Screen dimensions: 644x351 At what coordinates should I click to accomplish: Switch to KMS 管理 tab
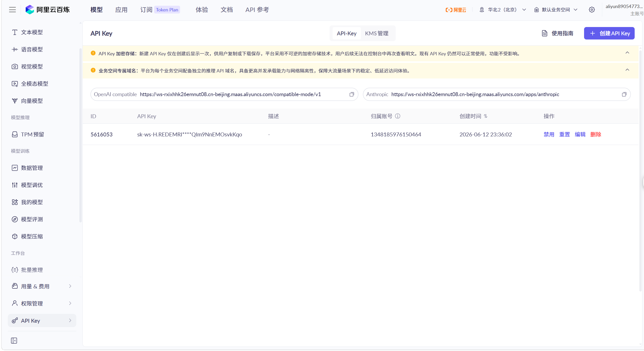(377, 33)
